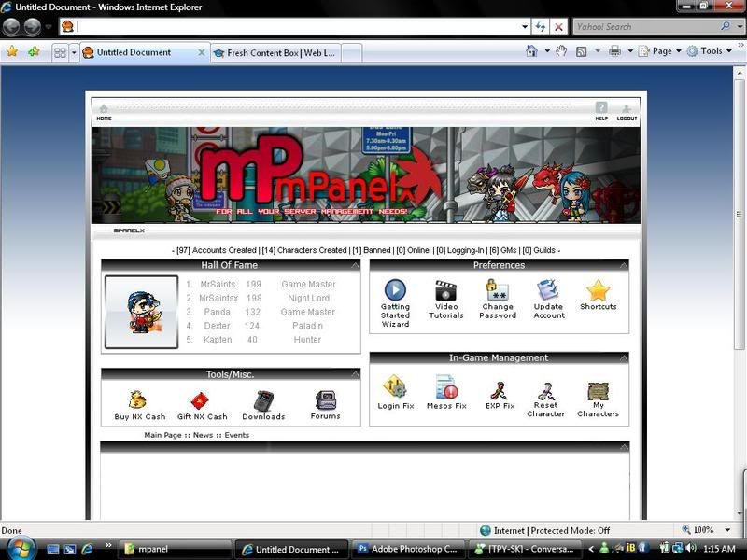The height and width of the screenshot is (560, 747).
Task: Open the Update Account icon
Action: coord(548,290)
